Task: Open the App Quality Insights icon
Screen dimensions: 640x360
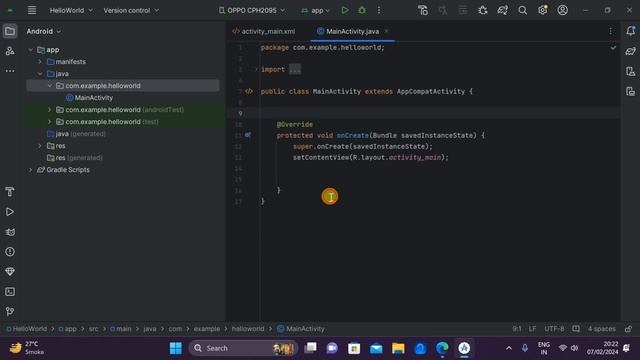Action: pyautogui.click(x=10, y=271)
